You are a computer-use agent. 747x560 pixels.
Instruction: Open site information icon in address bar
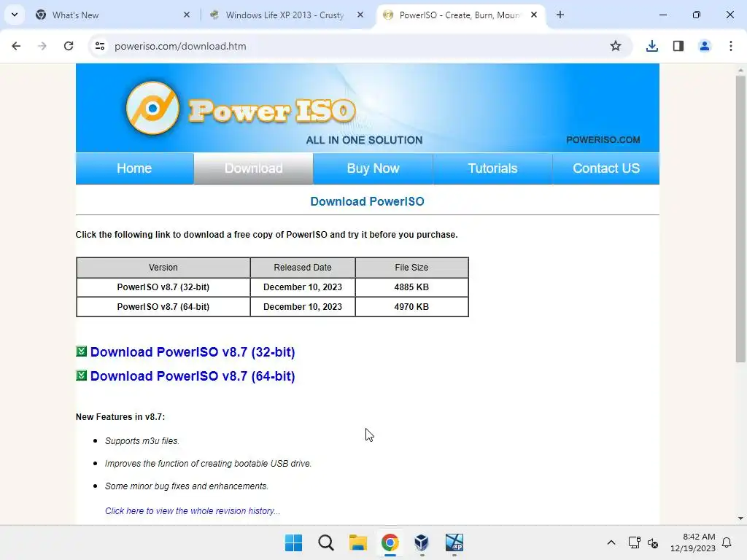click(99, 46)
